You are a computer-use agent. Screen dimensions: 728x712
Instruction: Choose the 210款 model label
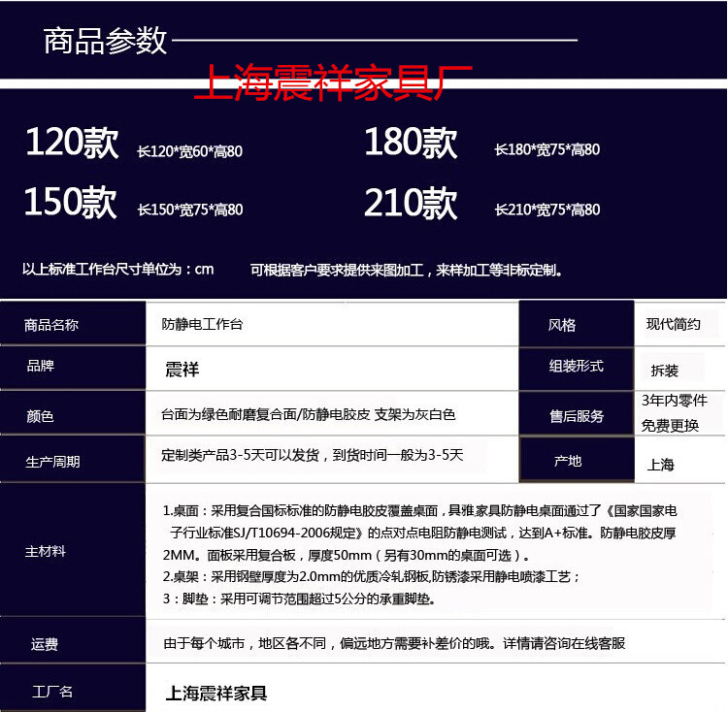pos(411,203)
